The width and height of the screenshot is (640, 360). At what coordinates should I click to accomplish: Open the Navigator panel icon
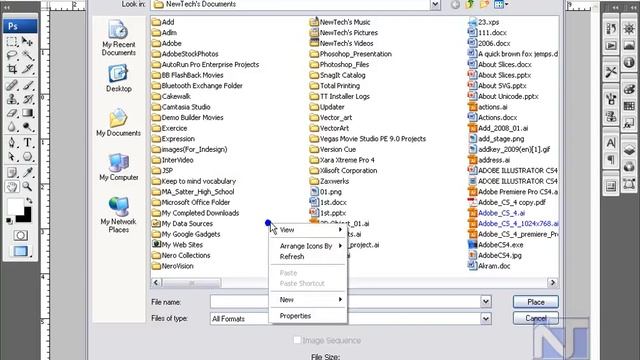point(629,29)
